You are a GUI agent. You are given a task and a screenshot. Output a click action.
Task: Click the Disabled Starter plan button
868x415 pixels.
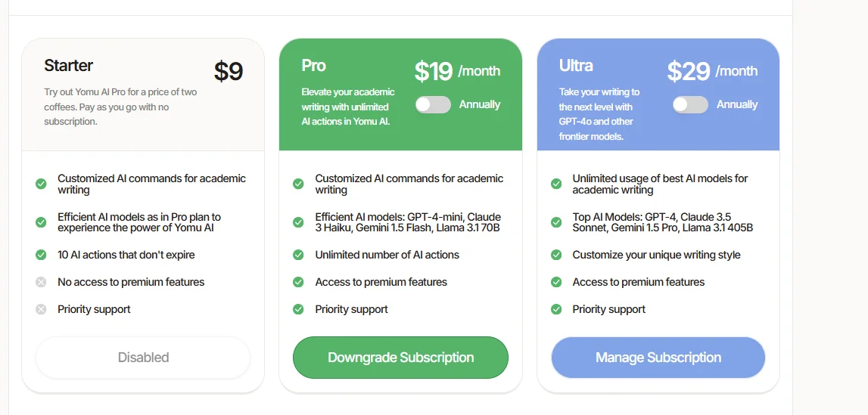tap(143, 358)
